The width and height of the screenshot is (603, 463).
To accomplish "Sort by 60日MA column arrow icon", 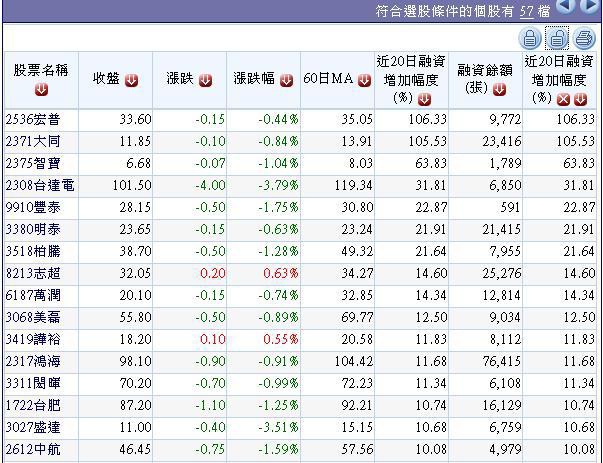I will pos(364,80).
